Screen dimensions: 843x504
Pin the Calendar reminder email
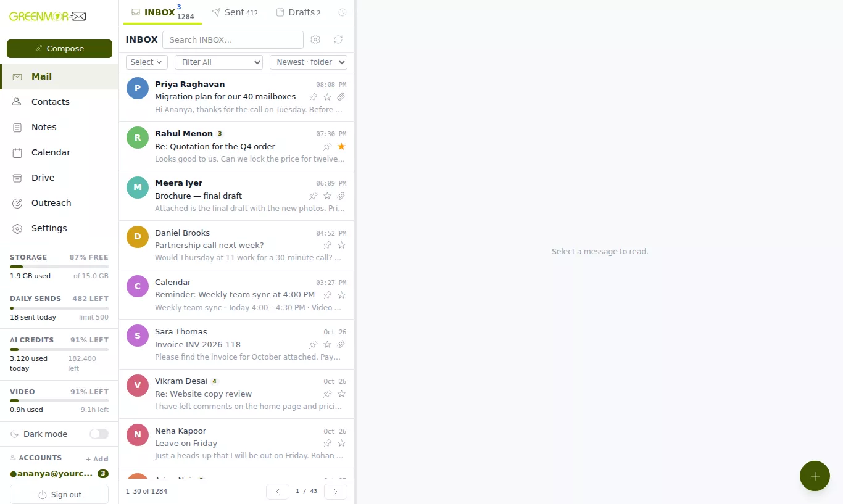(x=327, y=295)
